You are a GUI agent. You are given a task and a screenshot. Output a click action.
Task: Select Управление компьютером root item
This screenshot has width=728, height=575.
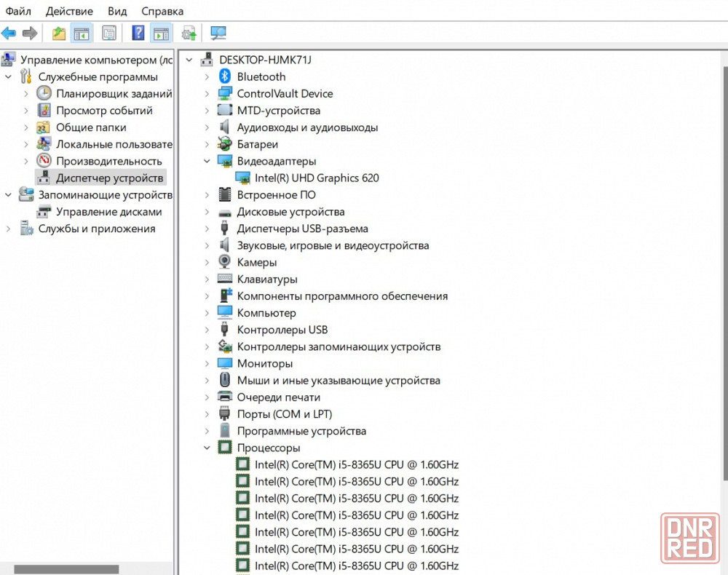click(x=97, y=60)
